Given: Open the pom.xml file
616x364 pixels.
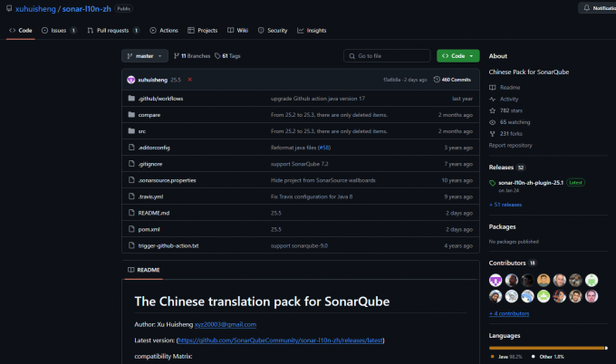Looking at the screenshot, I should pyautogui.click(x=149, y=229).
